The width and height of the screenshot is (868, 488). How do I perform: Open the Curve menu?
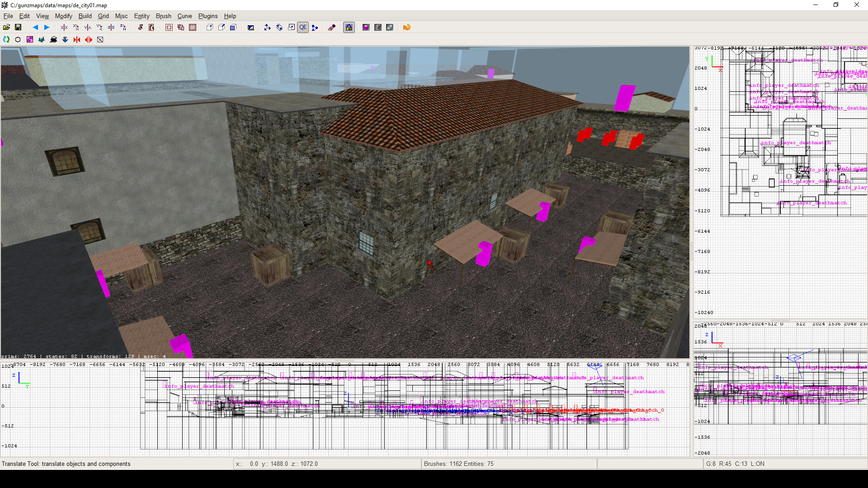click(184, 16)
